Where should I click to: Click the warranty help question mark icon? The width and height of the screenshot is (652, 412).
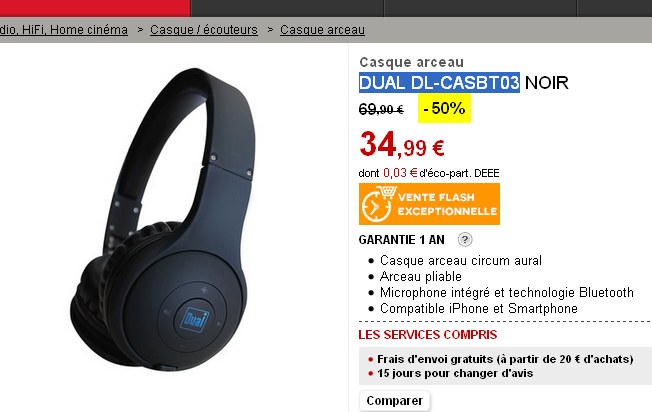(x=465, y=239)
